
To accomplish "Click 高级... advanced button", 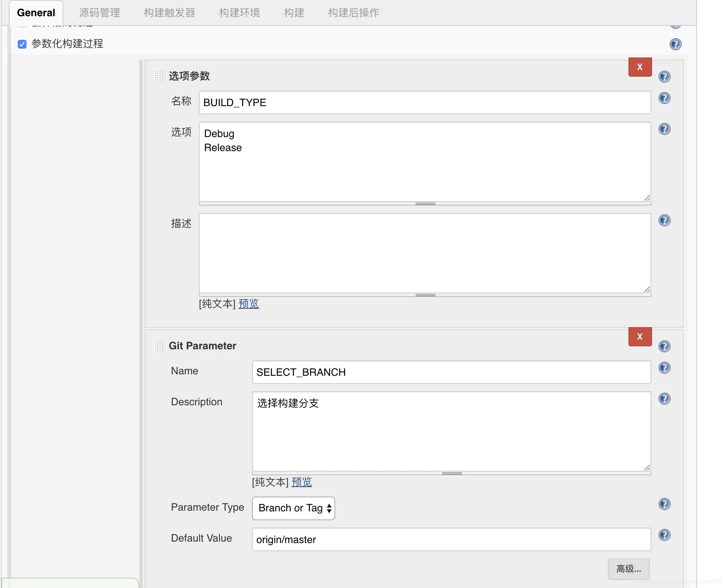I will pyautogui.click(x=628, y=569).
